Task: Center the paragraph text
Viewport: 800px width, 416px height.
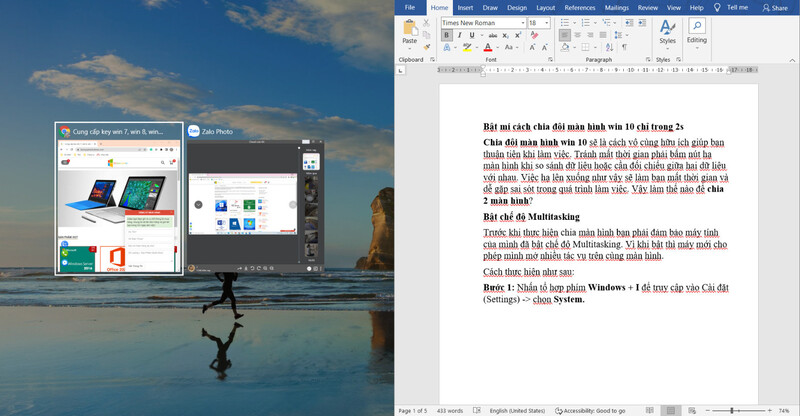Action: tap(578, 35)
